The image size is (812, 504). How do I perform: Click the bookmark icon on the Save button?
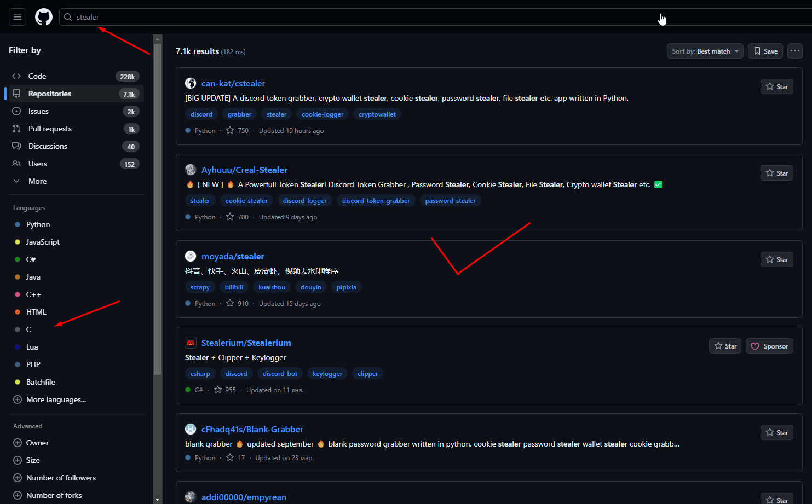758,50
